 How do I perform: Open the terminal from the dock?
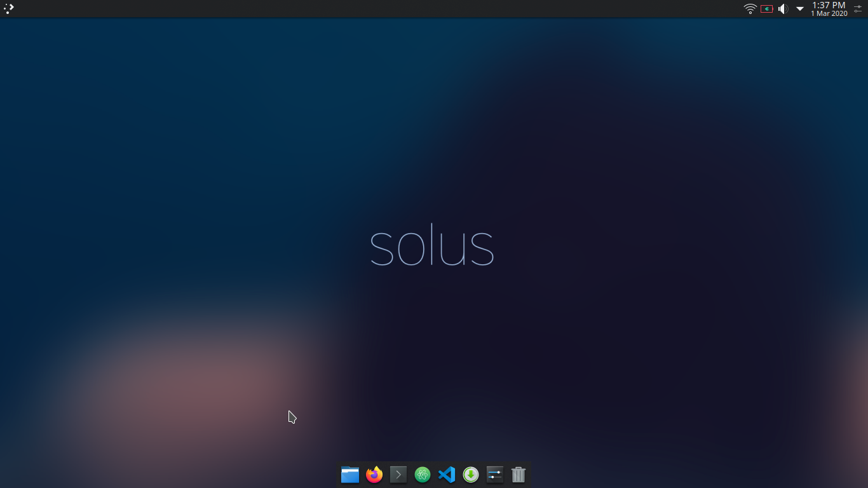tap(398, 475)
